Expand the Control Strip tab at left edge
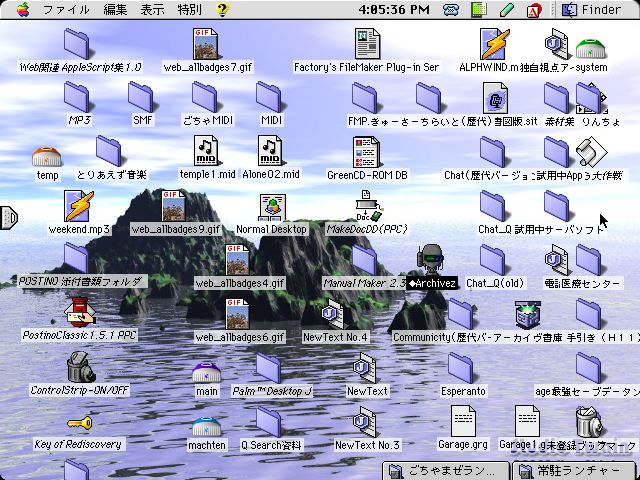The height and width of the screenshot is (480, 640). pos(7,216)
